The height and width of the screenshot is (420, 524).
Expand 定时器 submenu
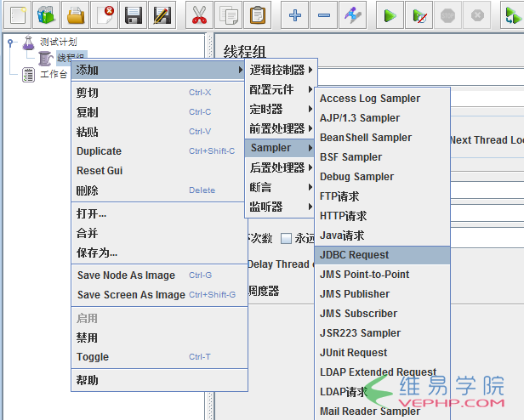(280, 109)
